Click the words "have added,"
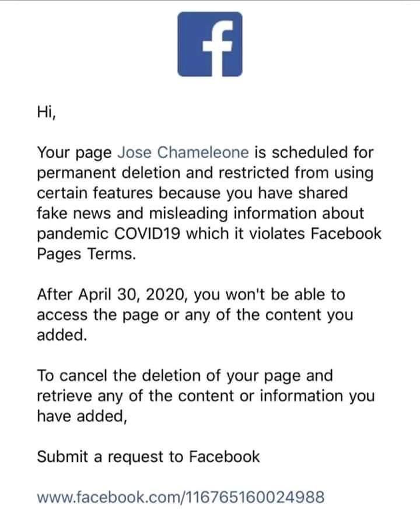The image size is (420, 525). coord(81,416)
